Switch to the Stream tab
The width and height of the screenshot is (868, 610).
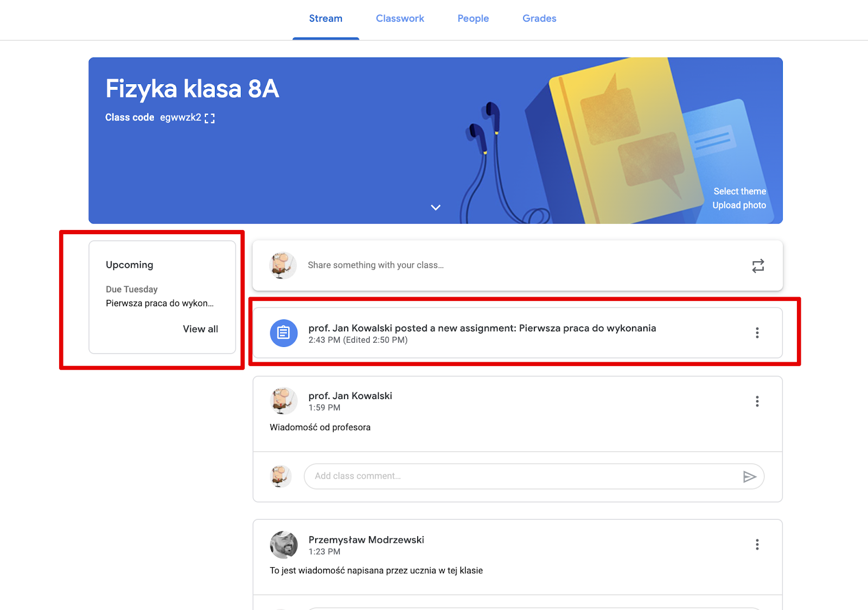point(325,18)
